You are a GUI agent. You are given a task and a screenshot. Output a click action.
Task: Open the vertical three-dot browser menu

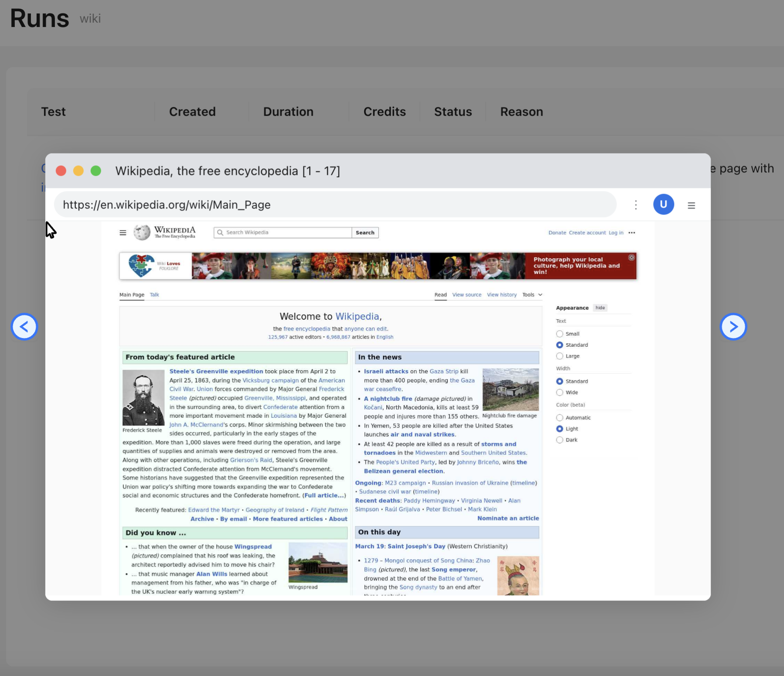tap(636, 205)
